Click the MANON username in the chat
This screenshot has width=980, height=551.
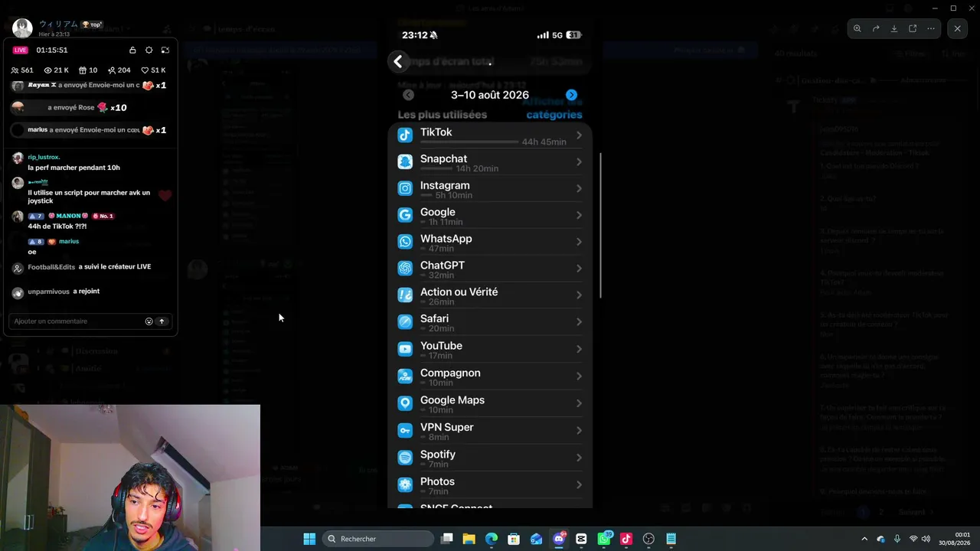[x=68, y=216]
